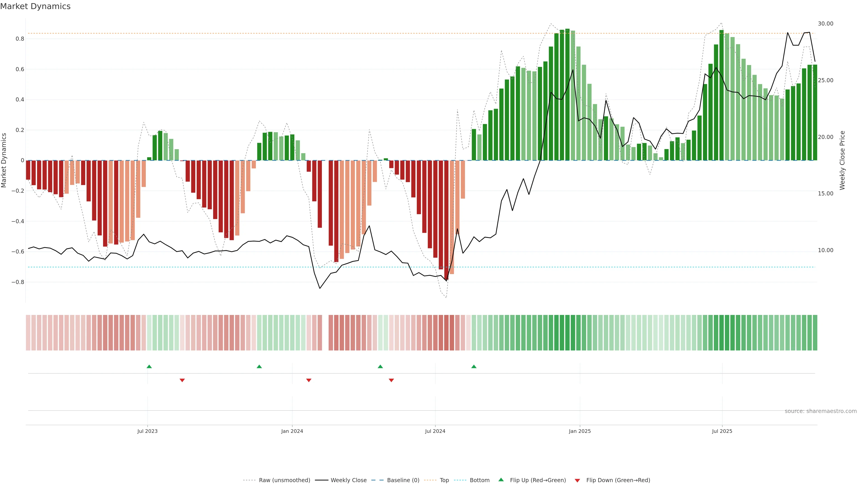Click the Flip Up triangle before Jan 2024
The height and width of the screenshot is (488, 868).
click(259, 366)
